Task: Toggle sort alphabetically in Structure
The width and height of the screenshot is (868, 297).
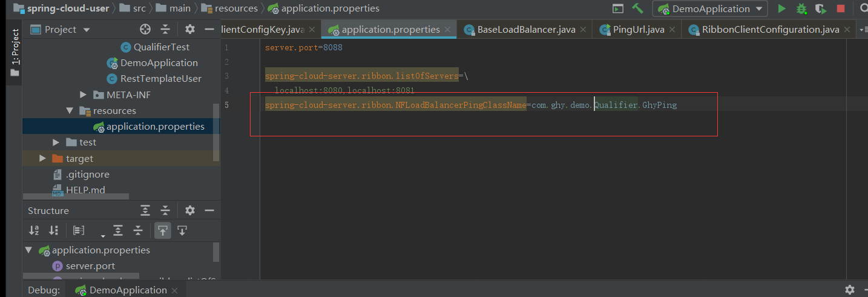Action: pos(34,230)
